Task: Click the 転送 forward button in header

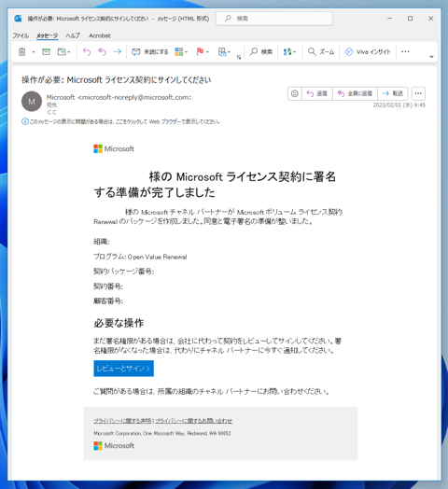Action: (393, 93)
